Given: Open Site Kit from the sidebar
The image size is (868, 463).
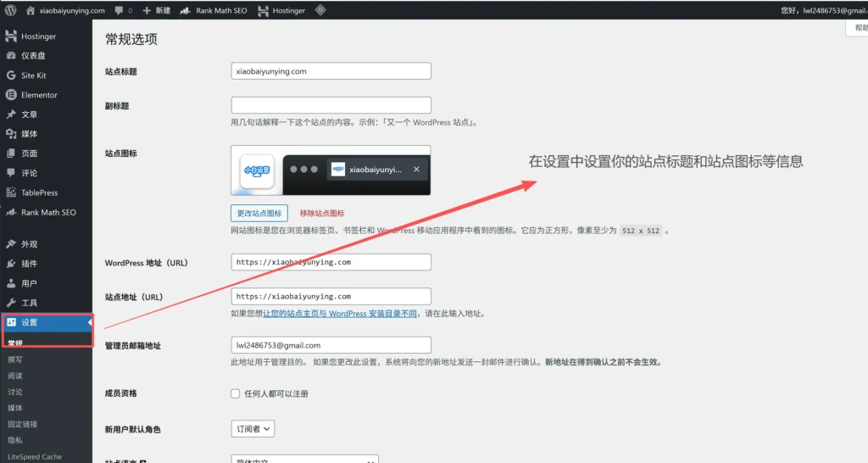Looking at the screenshot, I should pos(33,75).
